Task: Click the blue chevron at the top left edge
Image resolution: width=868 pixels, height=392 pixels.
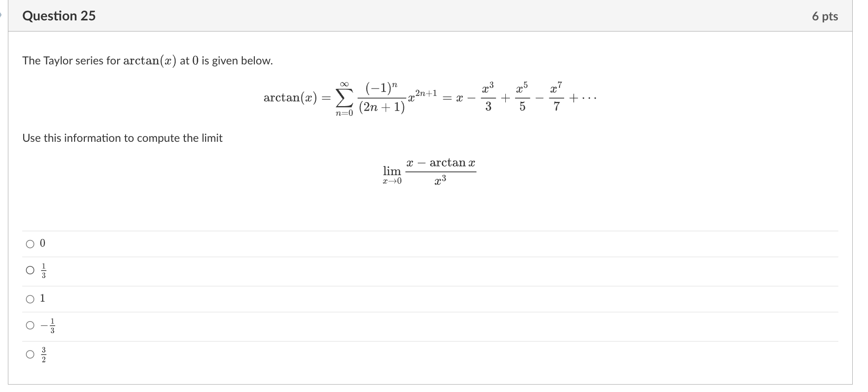Action: (x=2, y=14)
